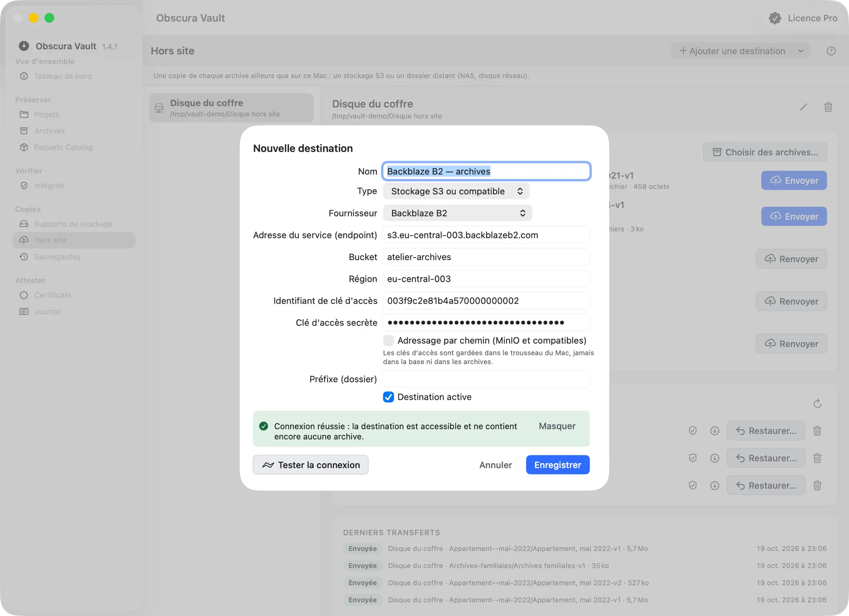Hide the success message with Masquer

[557, 426]
